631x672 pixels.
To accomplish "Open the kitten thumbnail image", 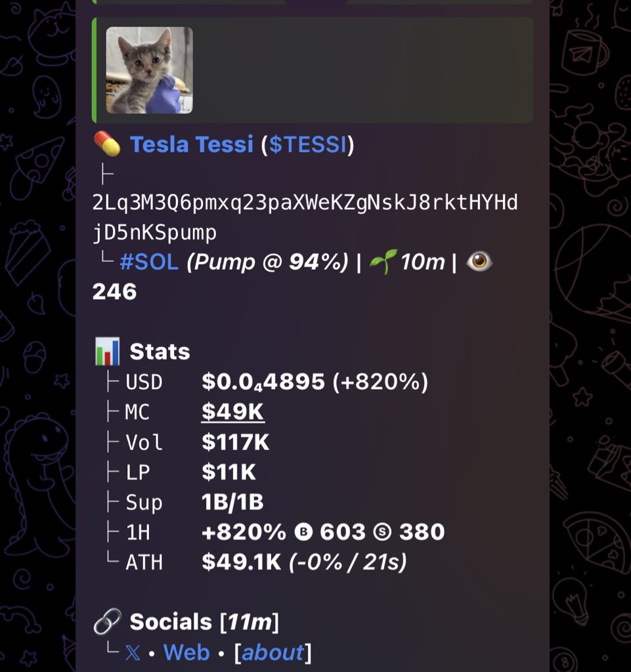I will click(150, 70).
